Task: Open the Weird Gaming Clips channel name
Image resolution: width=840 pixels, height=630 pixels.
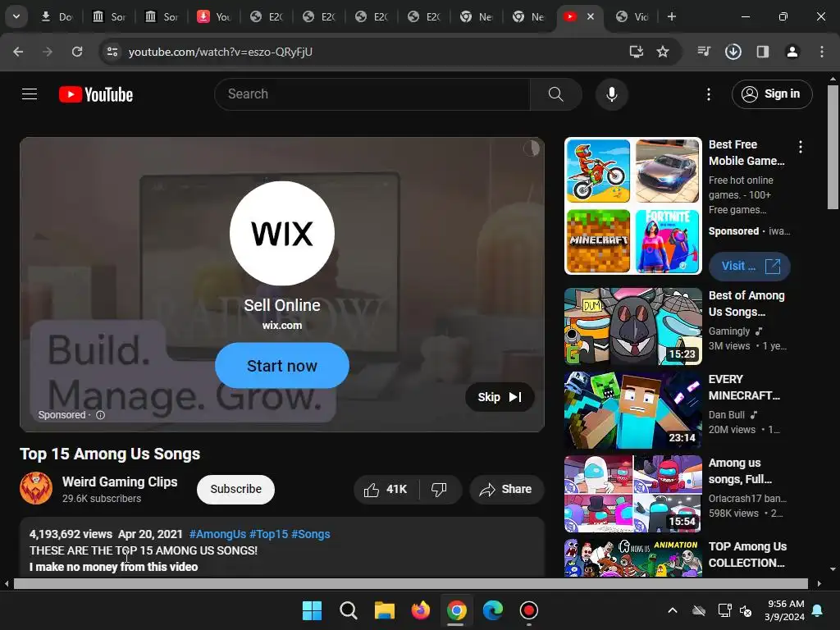Action: [x=120, y=482]
